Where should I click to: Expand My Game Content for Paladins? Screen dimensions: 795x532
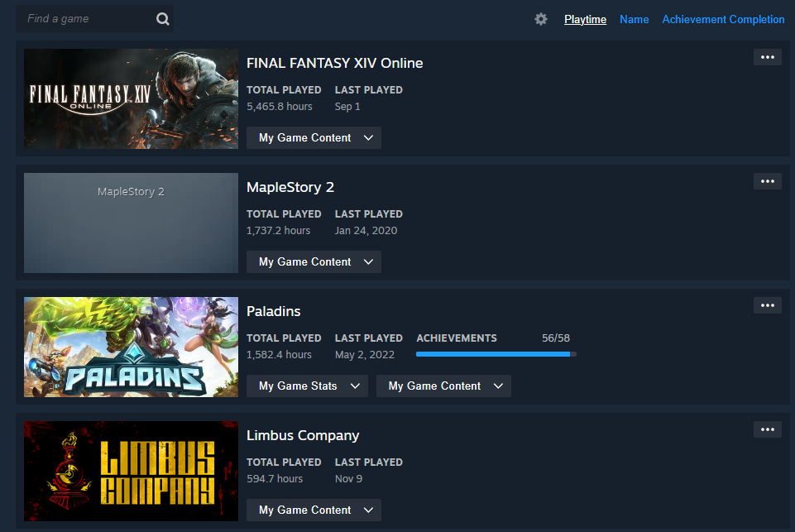coord(443,386)
